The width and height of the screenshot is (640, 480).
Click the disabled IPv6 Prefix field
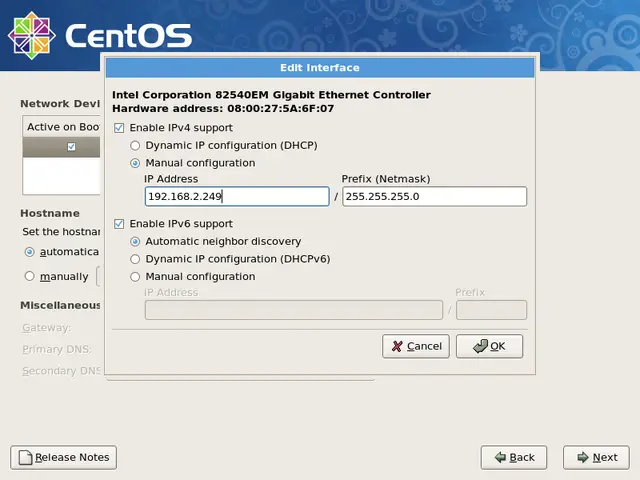coord(491,310)
